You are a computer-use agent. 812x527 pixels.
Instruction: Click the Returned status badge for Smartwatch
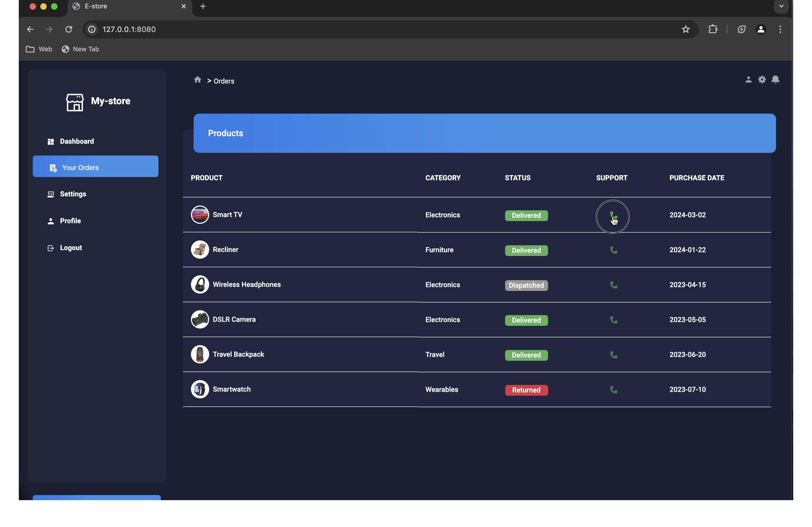coord(526,390)
